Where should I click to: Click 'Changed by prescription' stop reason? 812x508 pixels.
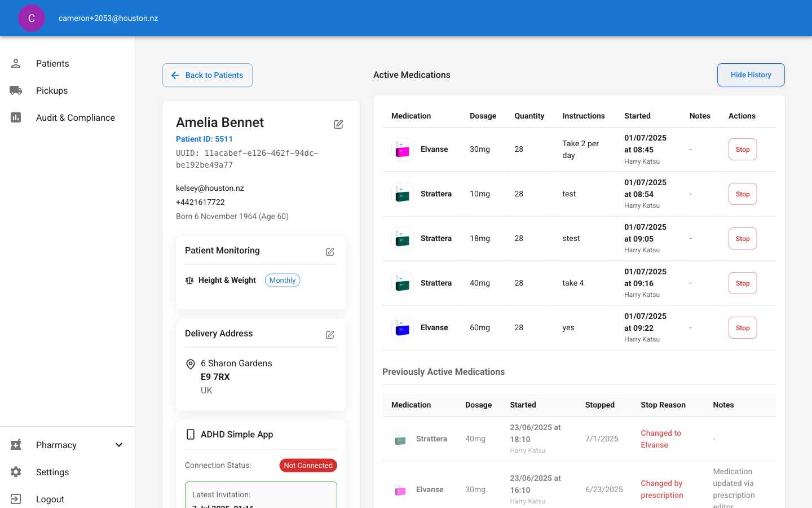coord(662,489)
